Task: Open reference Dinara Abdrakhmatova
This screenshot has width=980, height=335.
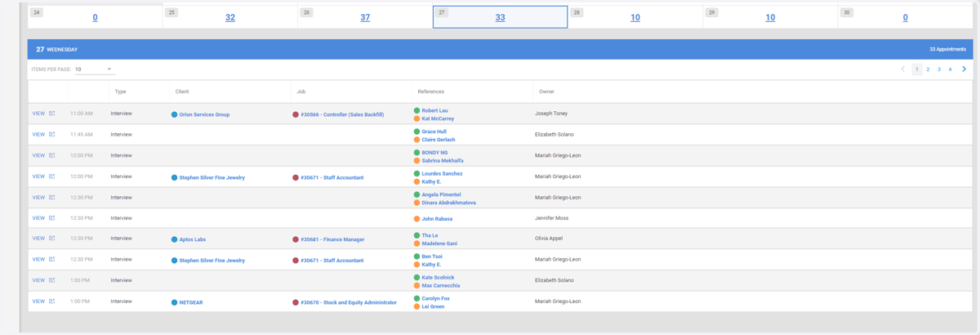Action: [x=448, y=203]
